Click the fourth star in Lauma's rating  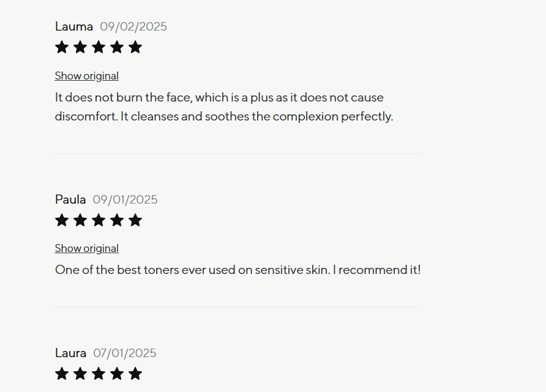point(117,47)
